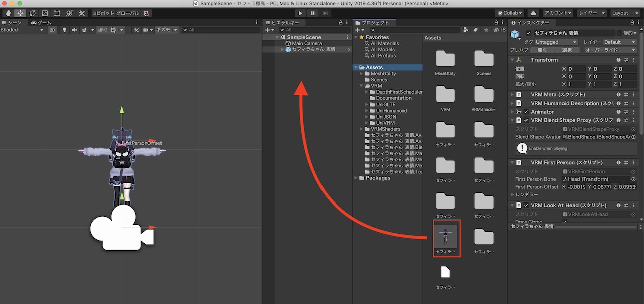The height and width of the screenshot is (304, 644).
Task: Activate the Scale tool
Action: tap(45, 13)
